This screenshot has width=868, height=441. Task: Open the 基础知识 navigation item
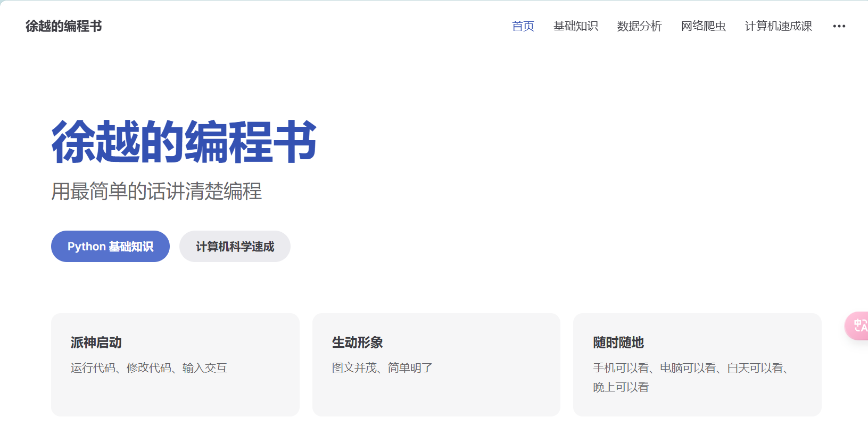[x=575, y=26]
